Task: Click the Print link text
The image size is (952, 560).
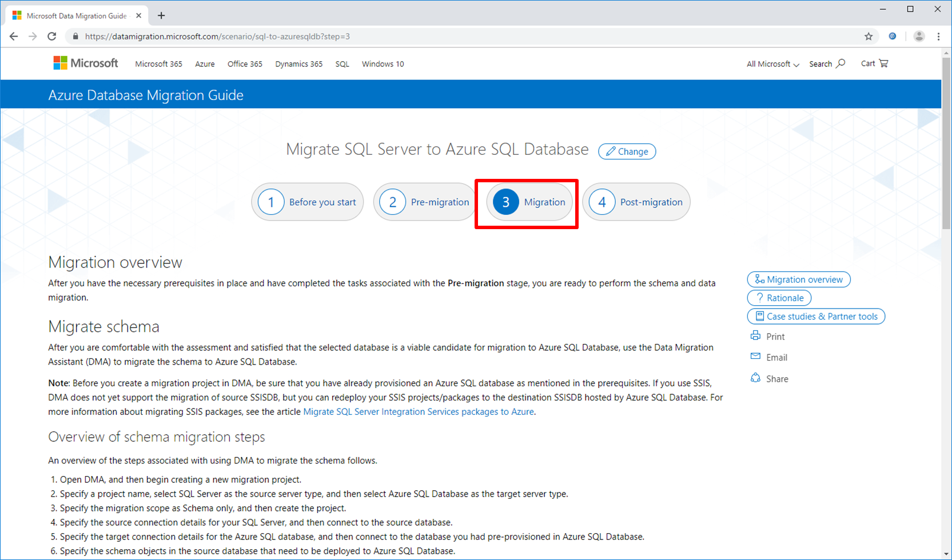Action: tap(775, 337)
